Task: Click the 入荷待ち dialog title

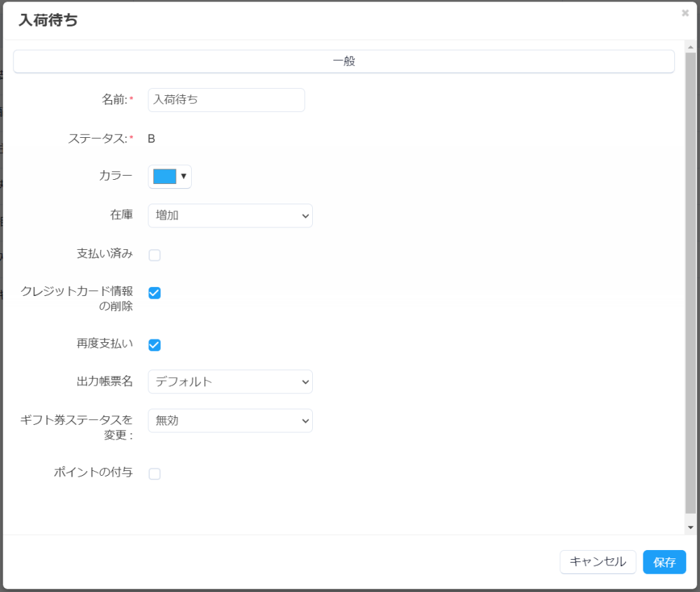Action: [48, 20]
